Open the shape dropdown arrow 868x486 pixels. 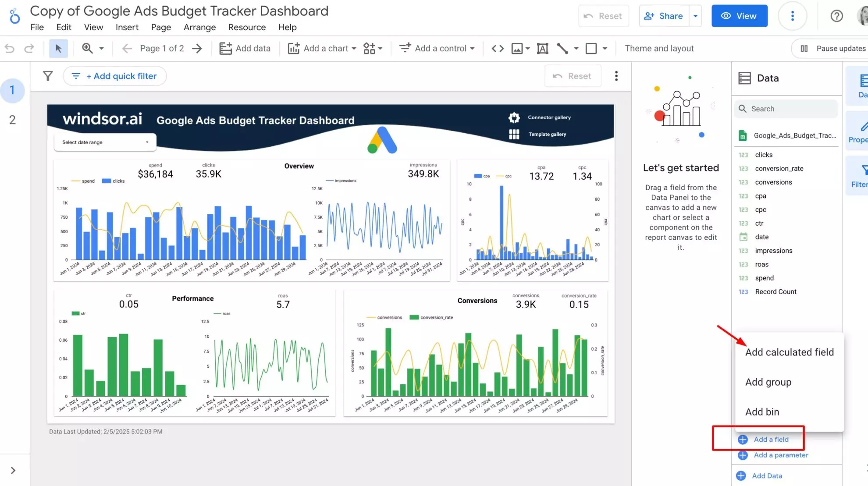coord(605,49)
